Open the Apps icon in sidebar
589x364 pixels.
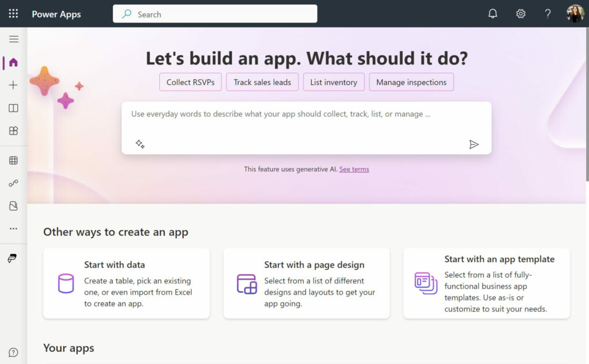(x=14, y=131)
